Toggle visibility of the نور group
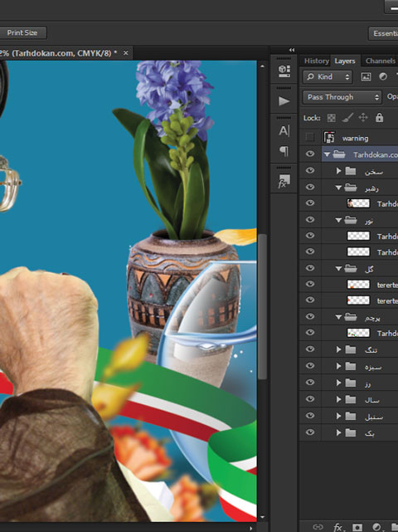Image resolution: width=398 pixels, height=532 pixels. (x=310, y=219)
